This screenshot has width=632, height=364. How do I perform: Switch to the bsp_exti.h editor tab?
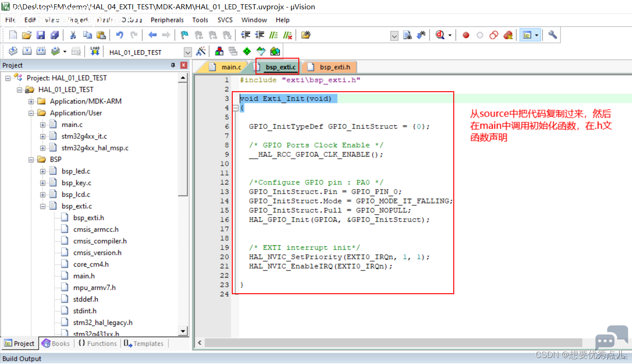coord(329,67)
